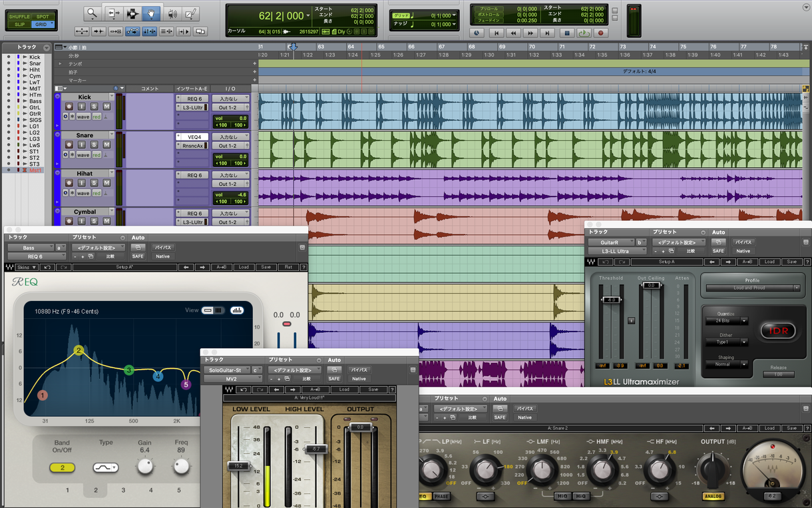The width and height of the screenshot is (812, 508).
Task: Enable SPOT edit mode
Action: 43,17
